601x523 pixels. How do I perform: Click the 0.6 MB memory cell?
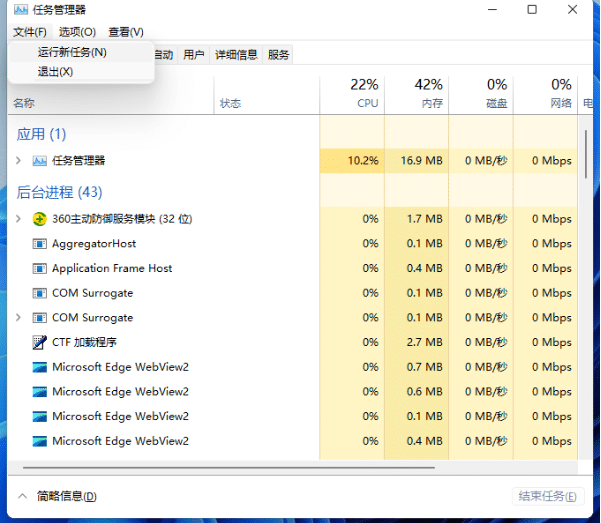(x=417, y=392)
